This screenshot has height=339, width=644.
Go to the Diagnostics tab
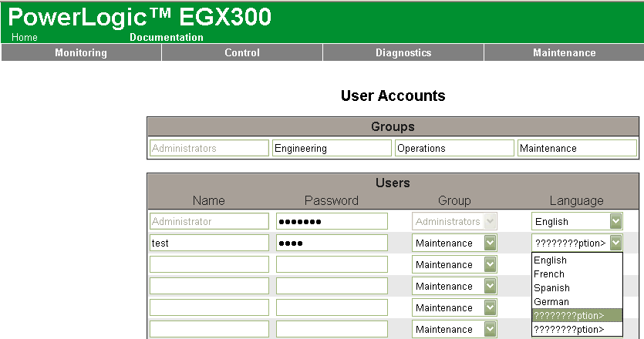pyautogui.click(x=403, y=52)
